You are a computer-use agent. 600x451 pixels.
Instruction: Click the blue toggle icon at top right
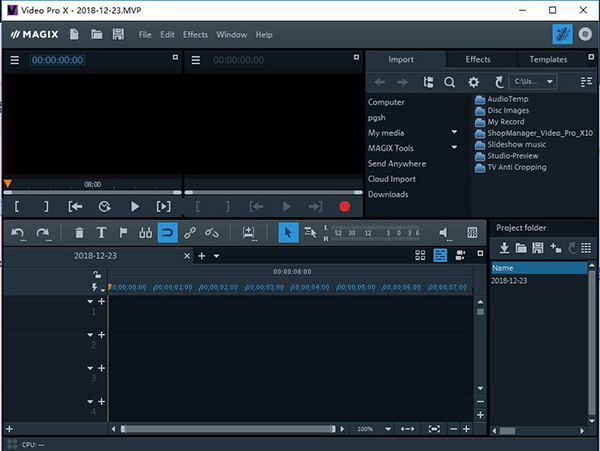pos(562,34)
